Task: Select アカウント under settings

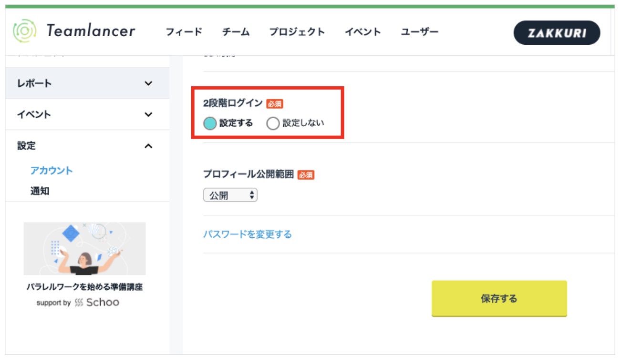Action: coord(52,171)
